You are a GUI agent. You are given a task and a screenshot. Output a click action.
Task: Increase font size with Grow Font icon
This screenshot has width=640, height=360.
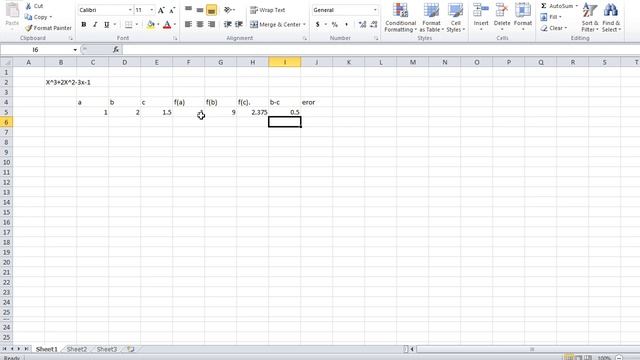point(161,10)
